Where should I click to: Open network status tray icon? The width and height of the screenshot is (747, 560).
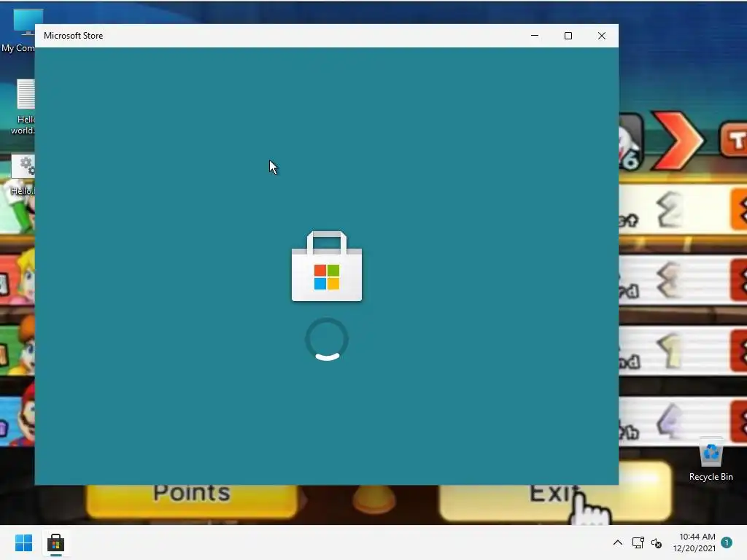[x=638, y=542]
